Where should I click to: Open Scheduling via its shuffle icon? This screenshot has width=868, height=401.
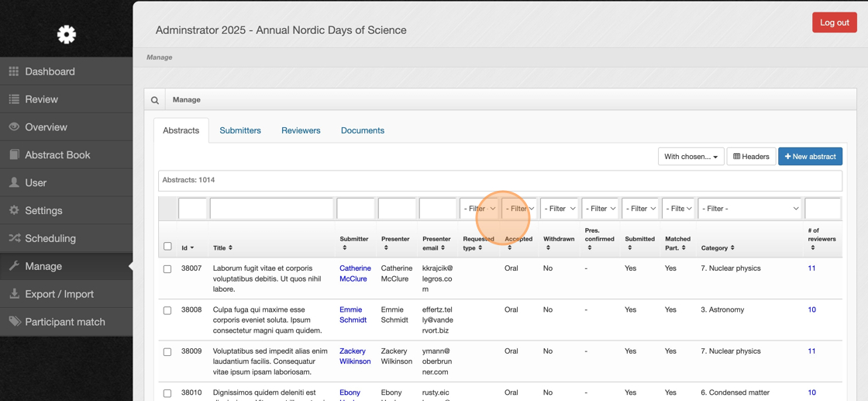coord(14,238)
